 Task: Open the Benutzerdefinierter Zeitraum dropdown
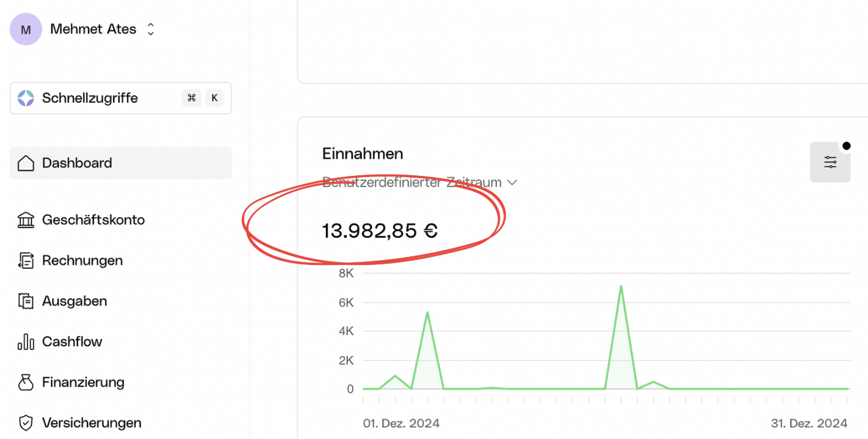[x=419, y=183]
